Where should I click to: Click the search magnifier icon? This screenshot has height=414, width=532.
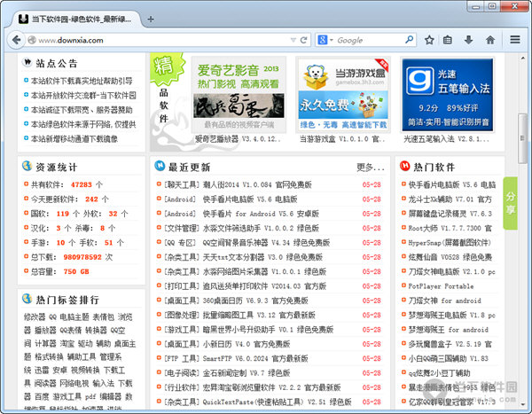pyautogui.click(x=409, y=40)
